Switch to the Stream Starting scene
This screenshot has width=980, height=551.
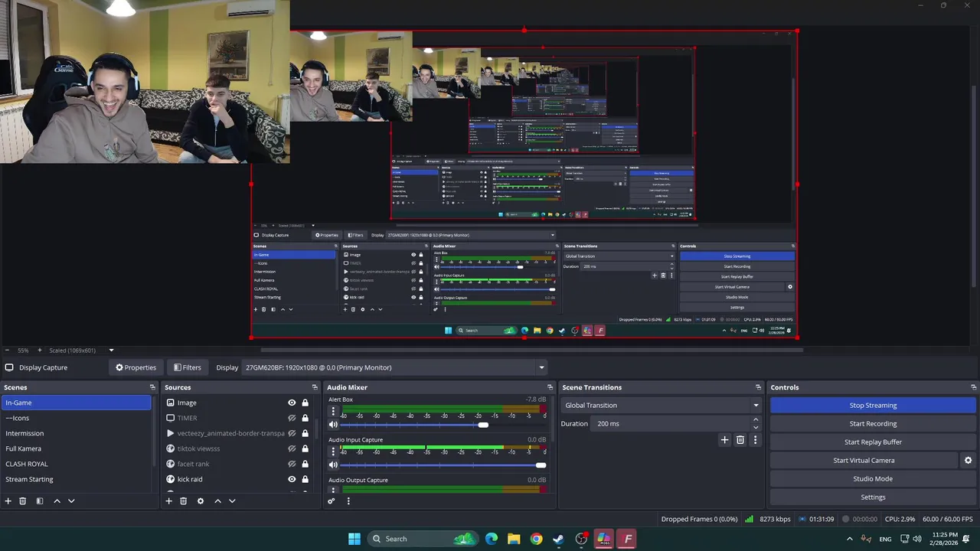pos(76,479)
